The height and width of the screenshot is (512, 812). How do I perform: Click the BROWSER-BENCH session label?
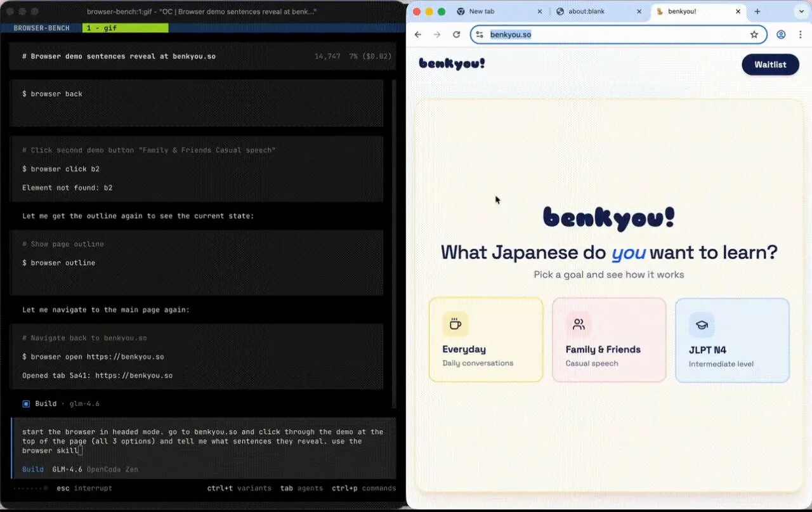point(43,28)
